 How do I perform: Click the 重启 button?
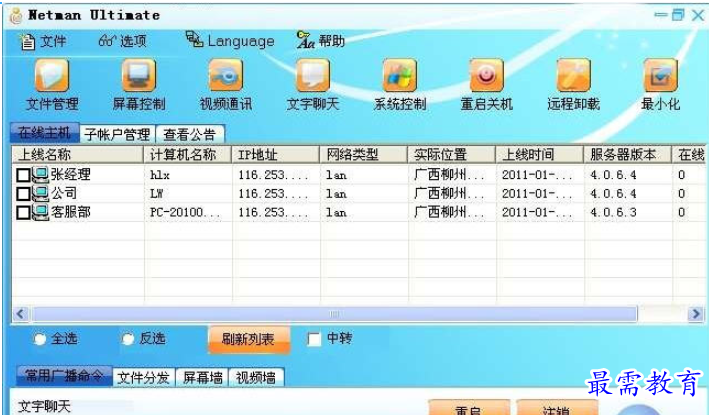click(468, 408)
